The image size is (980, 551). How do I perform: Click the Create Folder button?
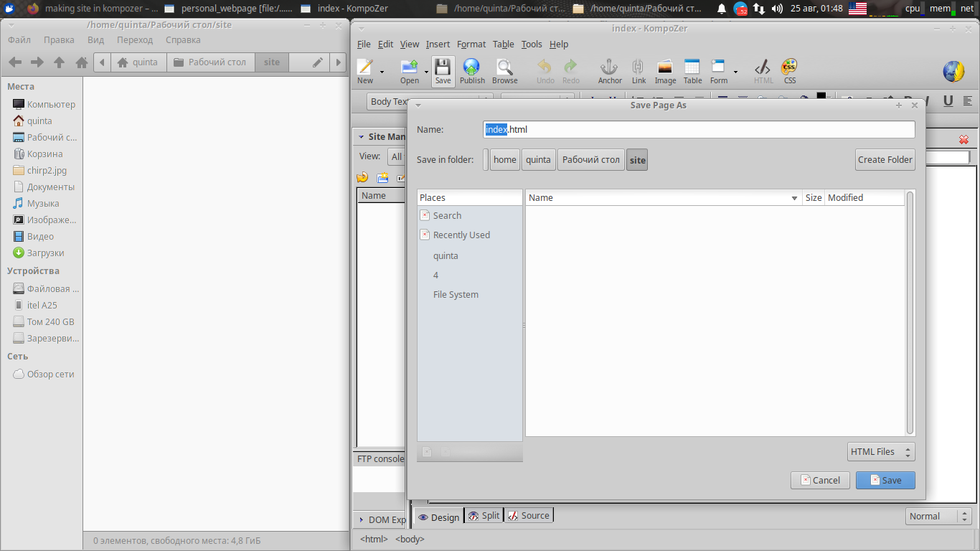tap(885, 160)
